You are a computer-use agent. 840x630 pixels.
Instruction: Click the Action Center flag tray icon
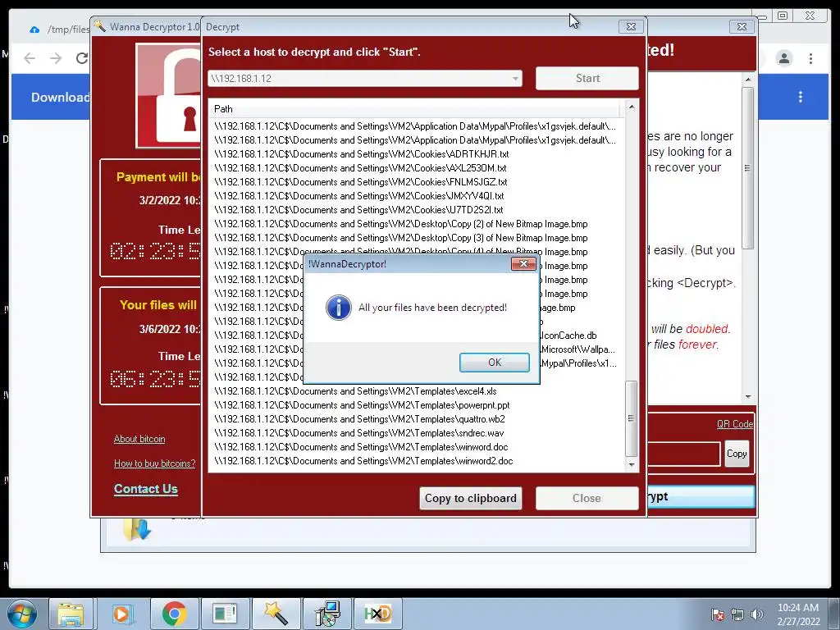click(718, 614)
